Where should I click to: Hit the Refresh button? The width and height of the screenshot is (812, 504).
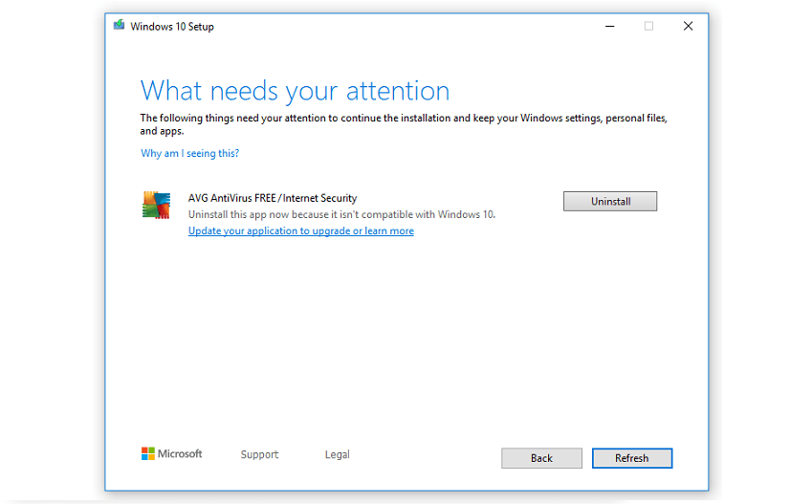coord(631,458)
